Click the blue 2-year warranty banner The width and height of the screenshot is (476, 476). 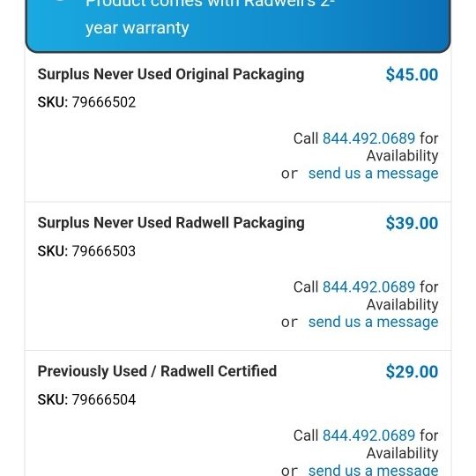[238, 26]
